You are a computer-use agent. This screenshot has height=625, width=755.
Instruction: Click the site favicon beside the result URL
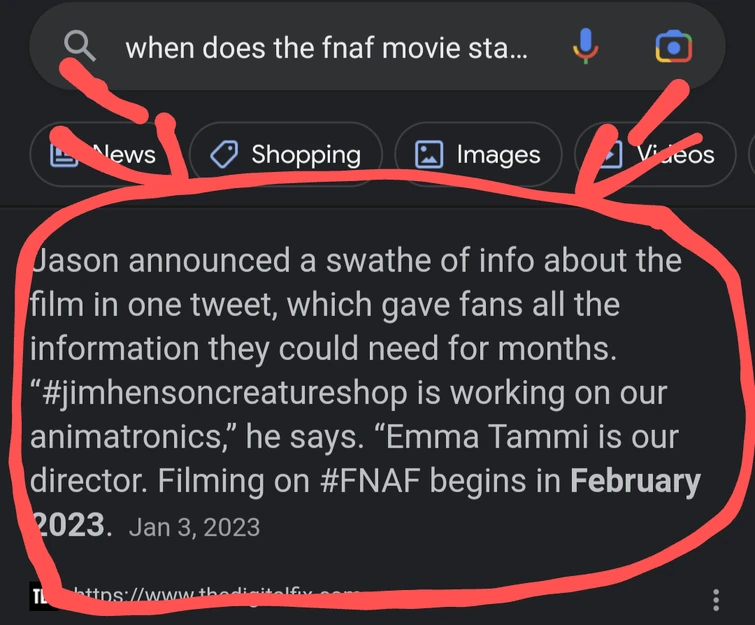(x=40, y=597)
